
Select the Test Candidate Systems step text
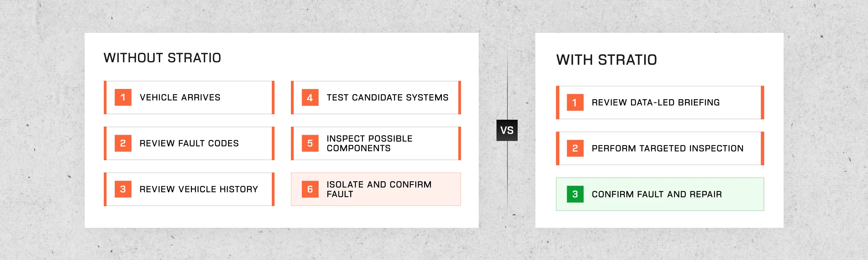click(388, 97)
